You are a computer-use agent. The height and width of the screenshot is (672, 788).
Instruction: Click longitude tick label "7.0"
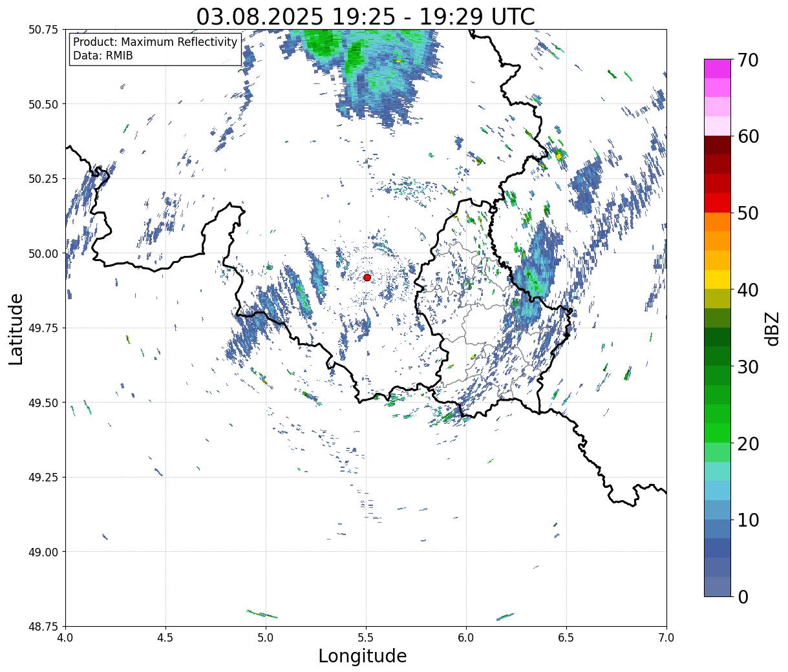(666, 638)
